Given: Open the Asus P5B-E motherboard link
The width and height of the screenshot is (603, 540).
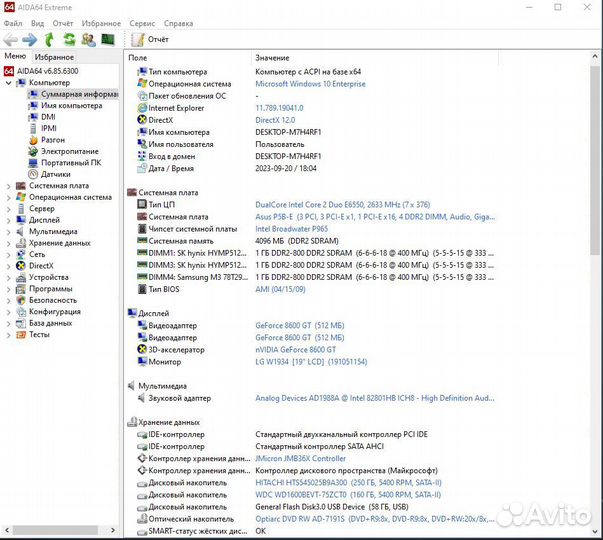Looking at the screenshot, I should (375, 217).
